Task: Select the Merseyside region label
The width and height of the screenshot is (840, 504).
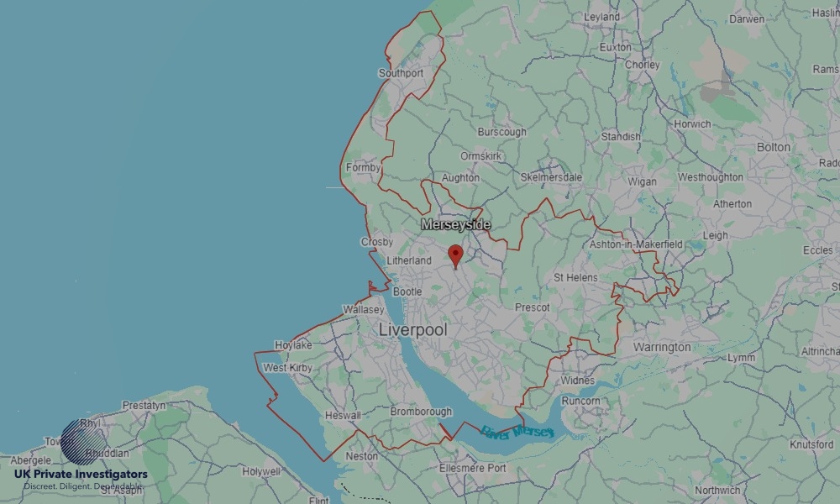Action: (x=455, y=224)
